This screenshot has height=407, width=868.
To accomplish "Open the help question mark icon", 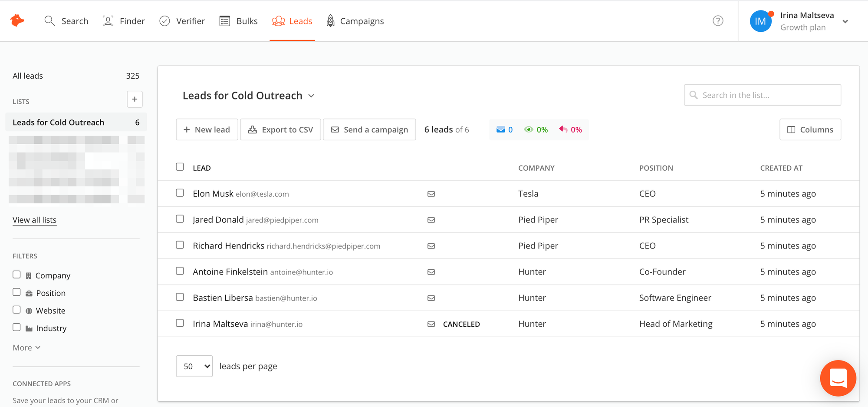I will click(x=718, y=21).
